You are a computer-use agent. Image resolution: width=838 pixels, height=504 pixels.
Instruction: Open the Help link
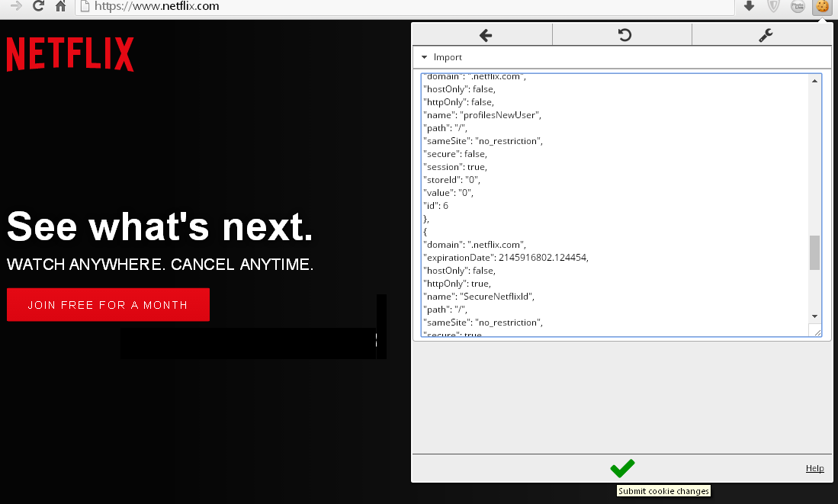814,468
